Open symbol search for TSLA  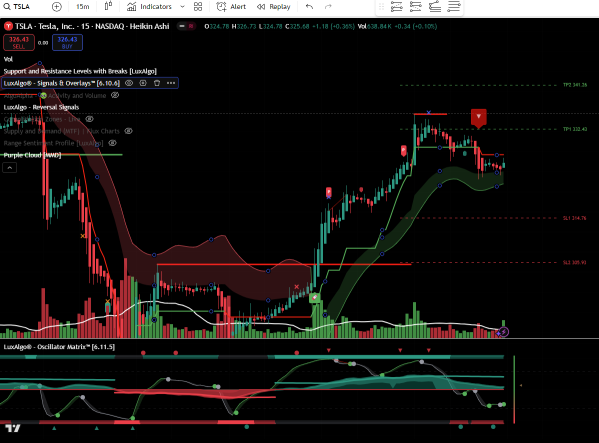click(17, 6)
